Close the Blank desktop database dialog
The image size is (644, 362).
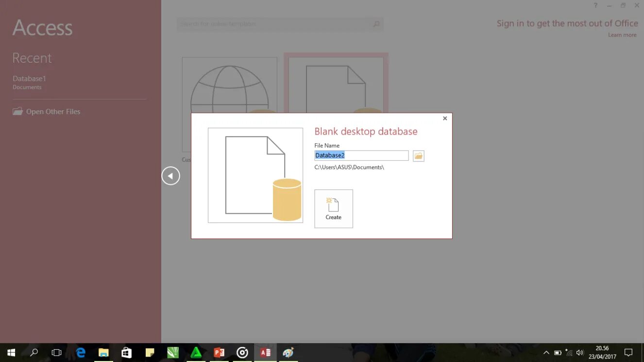pos(445,118)
